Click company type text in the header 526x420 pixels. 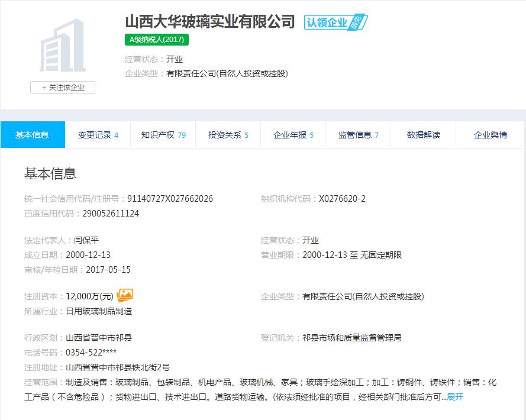tap(227, 73)
